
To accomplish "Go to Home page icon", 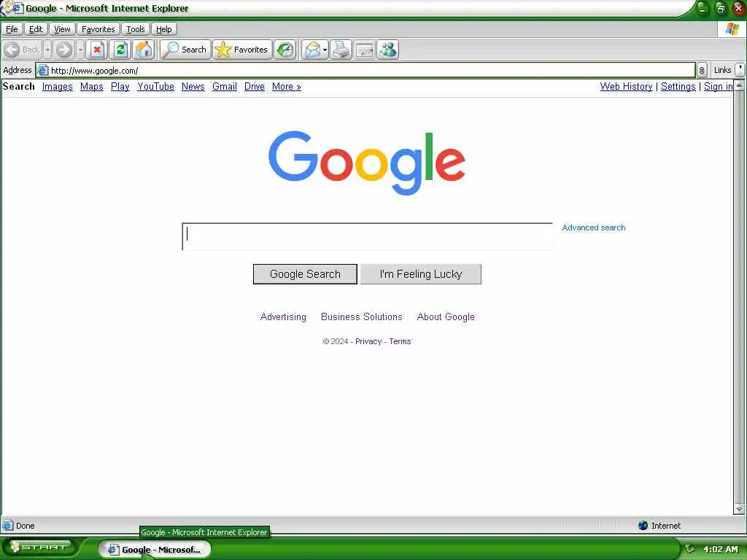I will (144, 50).
